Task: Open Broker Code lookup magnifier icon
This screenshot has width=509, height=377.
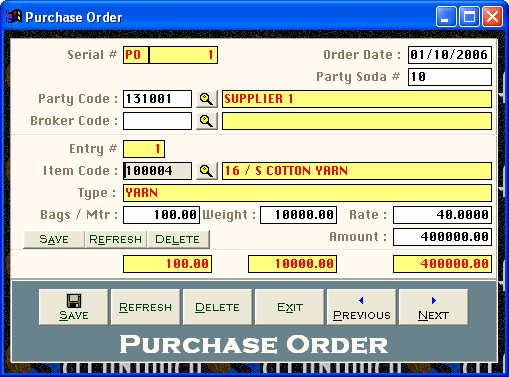Action: click(x=207, y=121)
